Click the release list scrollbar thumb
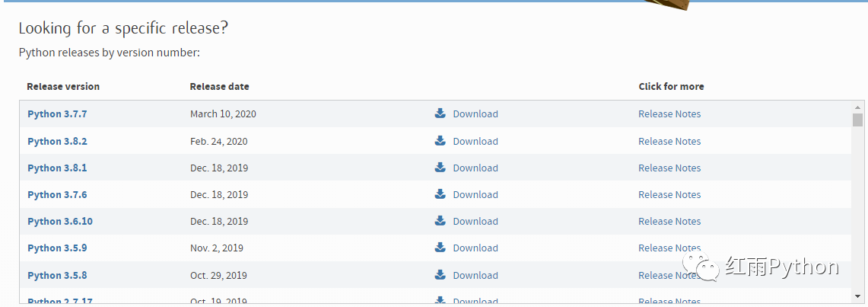Viewport: 868px width, 307px height. 857,120
